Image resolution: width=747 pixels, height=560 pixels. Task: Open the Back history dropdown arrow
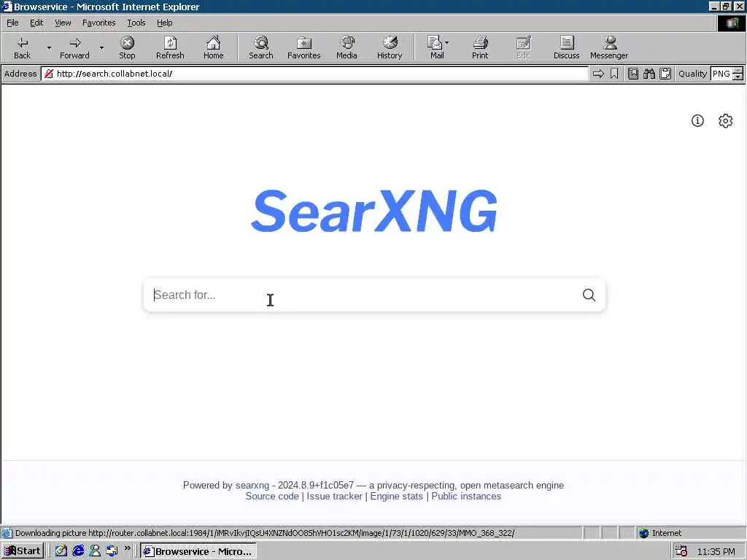point(49,47)
